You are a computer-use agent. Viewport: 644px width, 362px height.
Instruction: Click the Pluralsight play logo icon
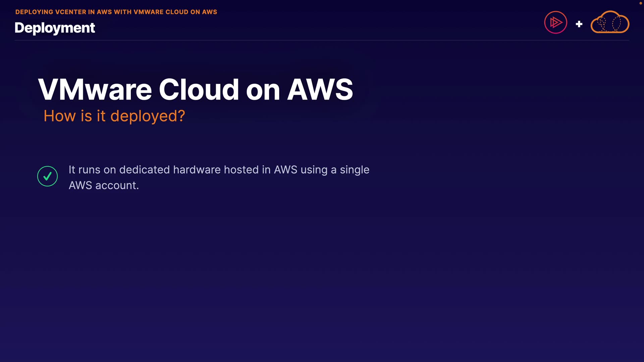[555, 22]
